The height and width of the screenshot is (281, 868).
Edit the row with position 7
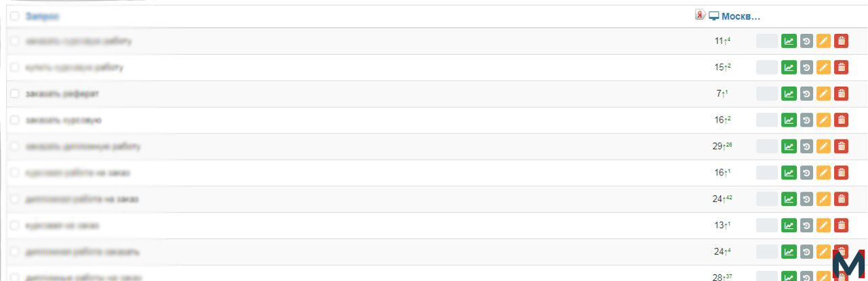coord(823,93)
